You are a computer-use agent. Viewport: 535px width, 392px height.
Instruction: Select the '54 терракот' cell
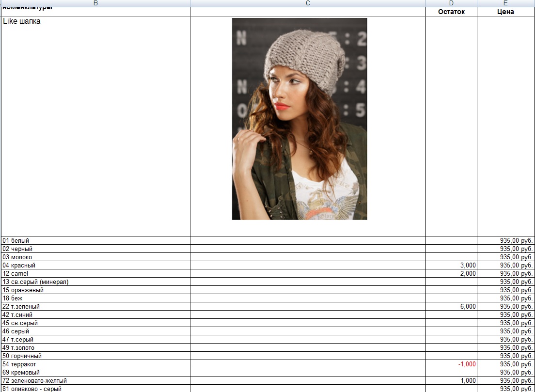coord(95,364)
